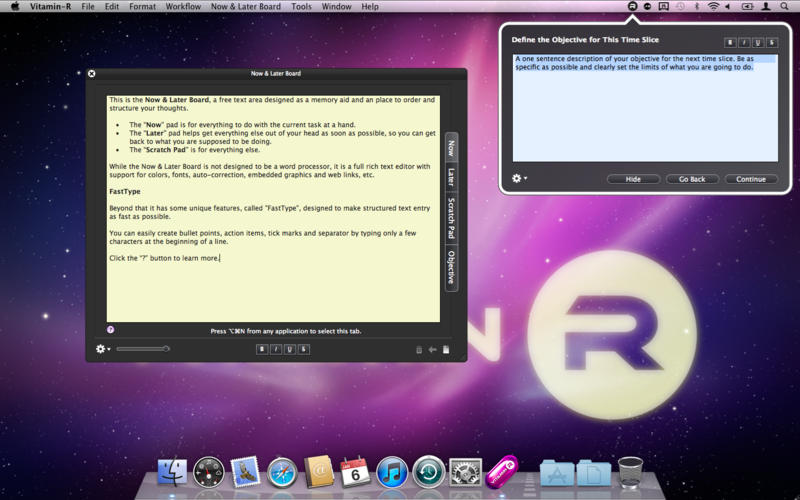Click the page icon in the board toolbar
This screenshot has width=800, height=500.
pos(446,349)
